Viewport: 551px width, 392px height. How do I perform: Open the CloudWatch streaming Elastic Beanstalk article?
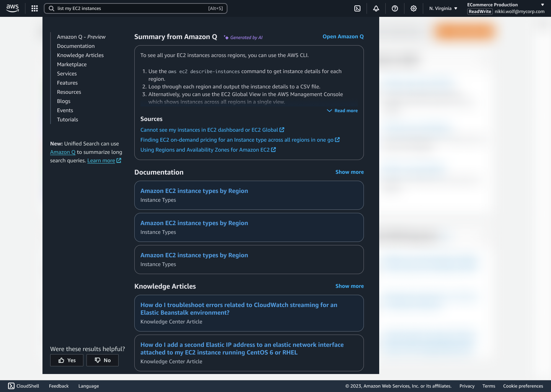tap(239, 309)
